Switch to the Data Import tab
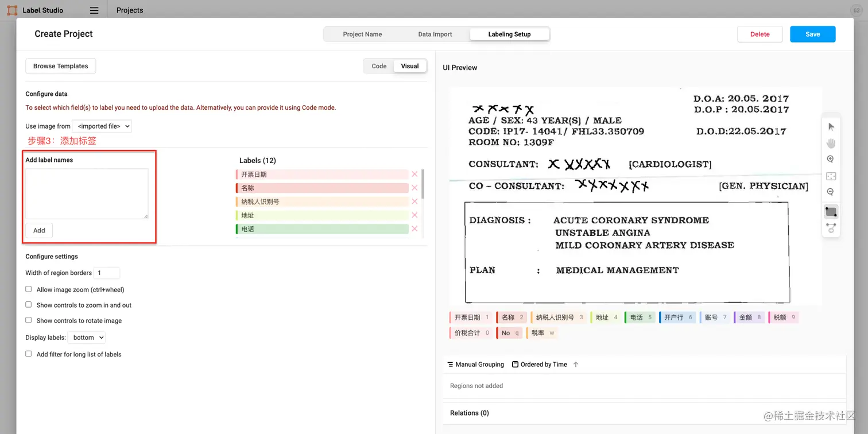 435,34
